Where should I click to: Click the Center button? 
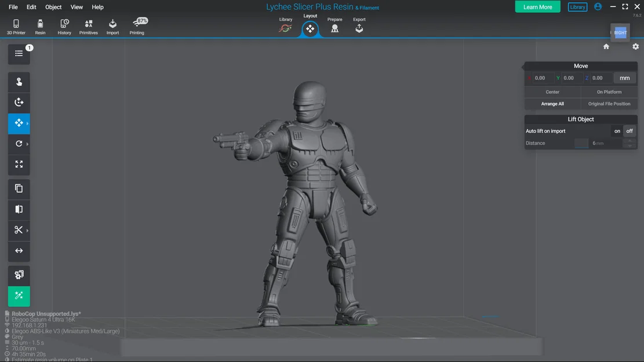[552, 92]
